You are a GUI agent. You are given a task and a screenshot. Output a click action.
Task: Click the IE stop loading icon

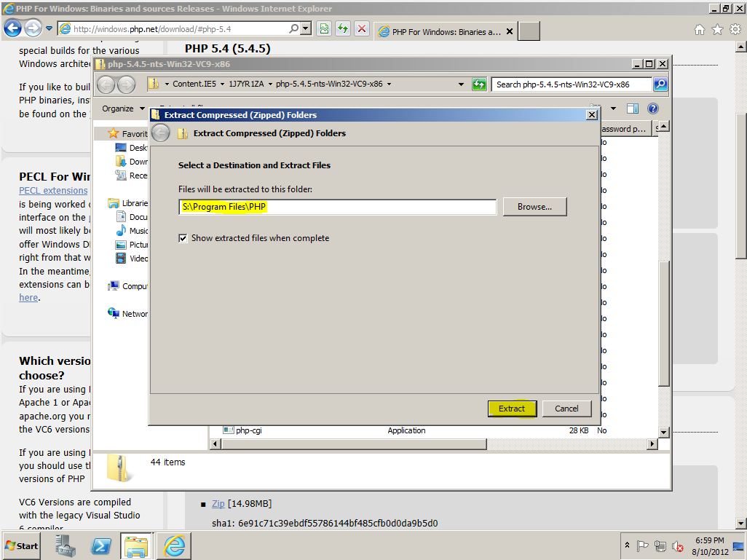(x=361, y=29)
